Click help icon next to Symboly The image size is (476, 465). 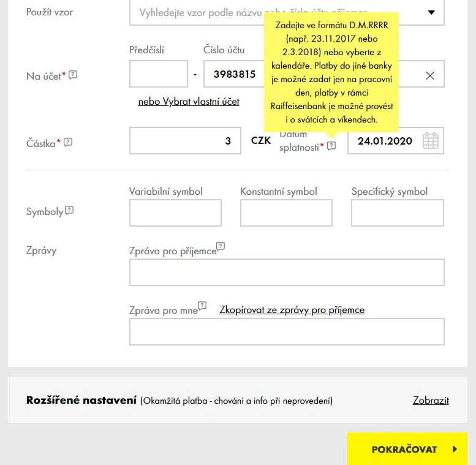pyautogui.click(x=69, y=210)
